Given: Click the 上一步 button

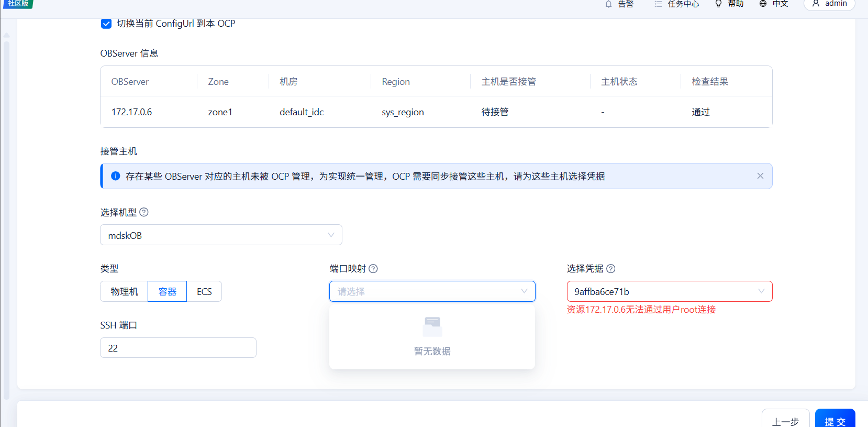Looking at the screenshot, I should (x=785, y=419).
